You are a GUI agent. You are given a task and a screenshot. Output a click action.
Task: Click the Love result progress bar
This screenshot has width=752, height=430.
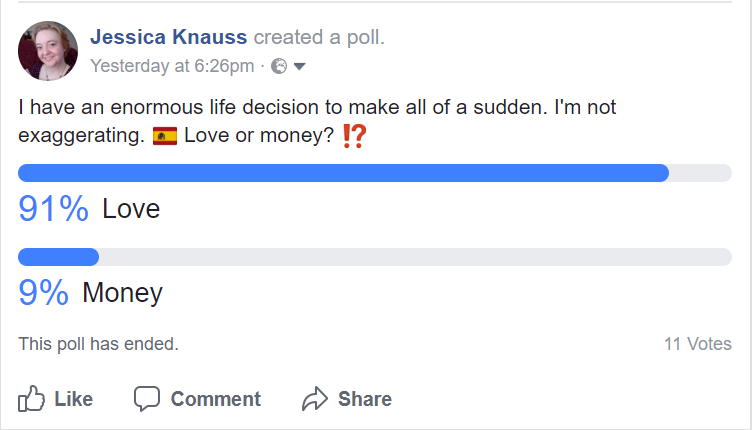[x=374, y=173]
